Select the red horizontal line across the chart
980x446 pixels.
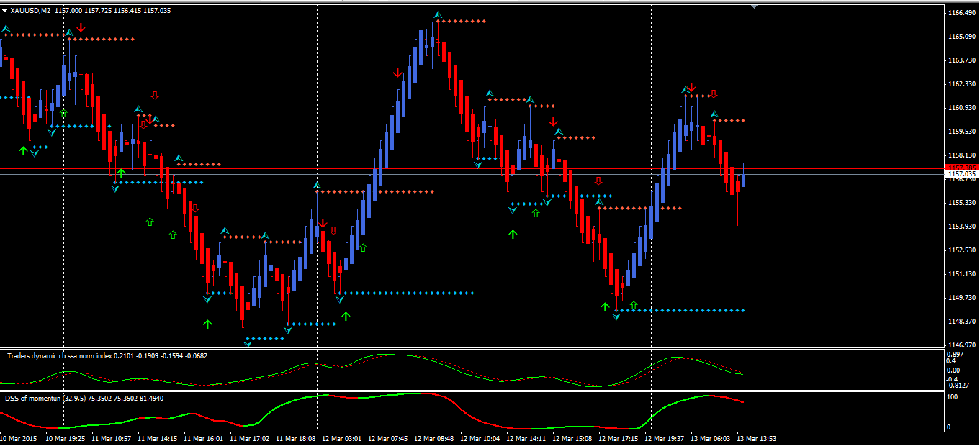pos(471,169)
